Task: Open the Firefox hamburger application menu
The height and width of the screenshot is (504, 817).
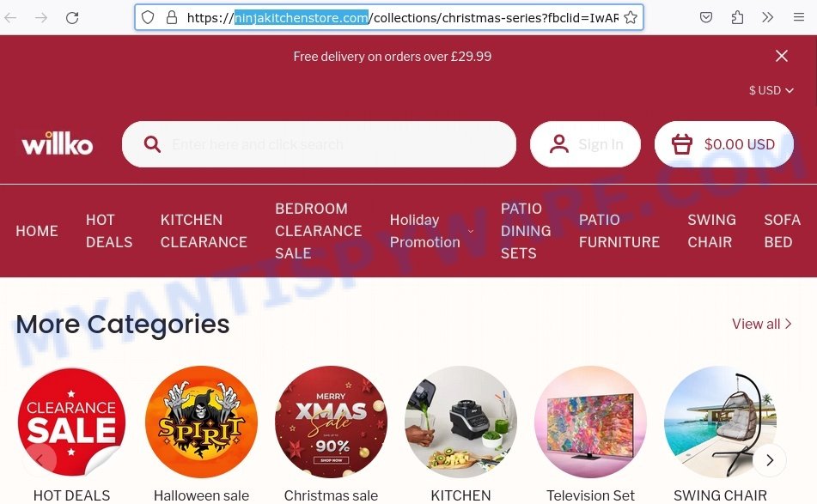Action: (x=799, y=18)
